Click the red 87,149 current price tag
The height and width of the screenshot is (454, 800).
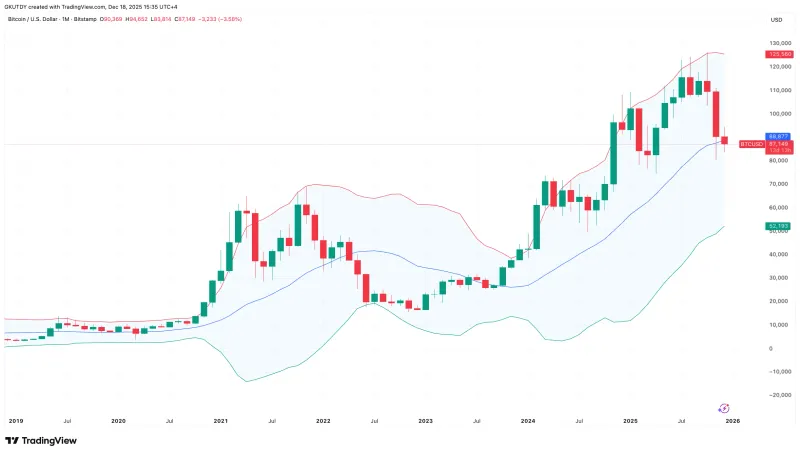(x=779, y=144)
